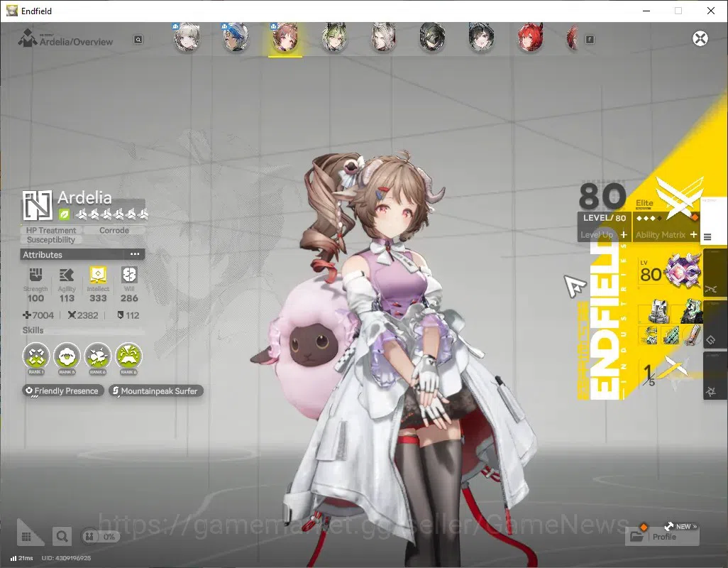Click the Ardelia/Overview title
The height and width of the screenshot is (568, 728).
pyautogui.click(x=76, y=42)
